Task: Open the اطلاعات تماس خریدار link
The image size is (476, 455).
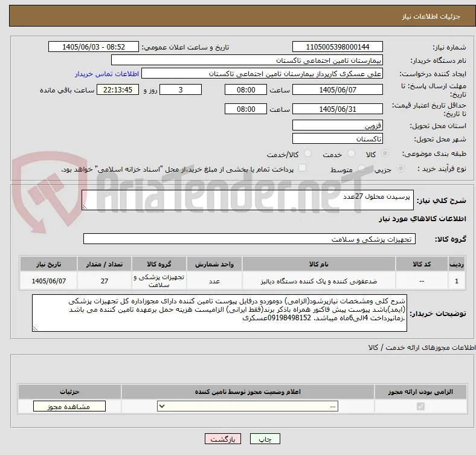Action: point(107,74)
